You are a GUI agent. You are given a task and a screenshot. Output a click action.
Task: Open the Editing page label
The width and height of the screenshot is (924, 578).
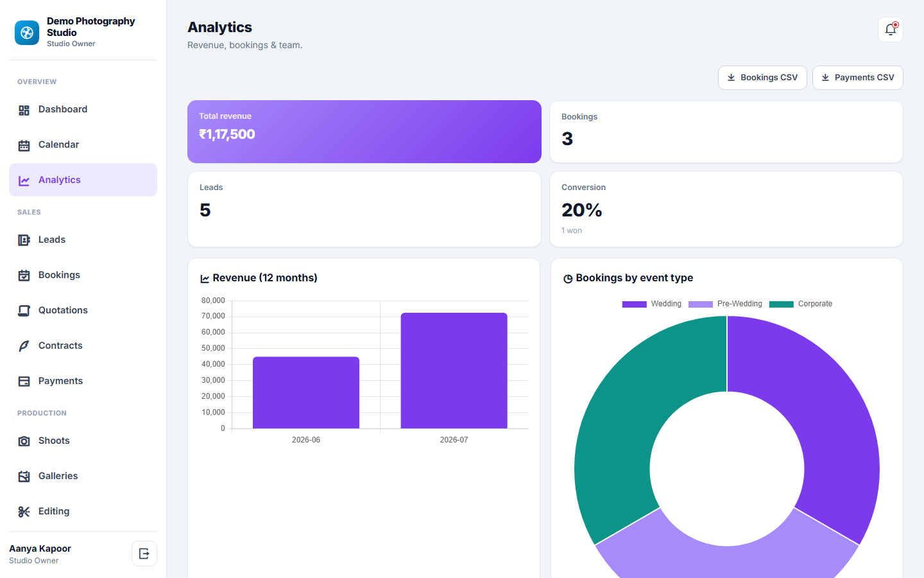click(x=54, y=511)
